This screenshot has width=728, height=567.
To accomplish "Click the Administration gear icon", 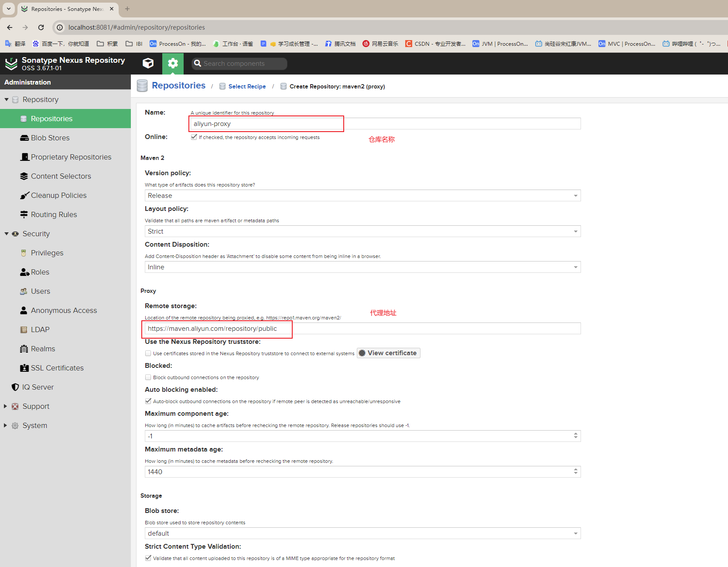I will (173, 63).
